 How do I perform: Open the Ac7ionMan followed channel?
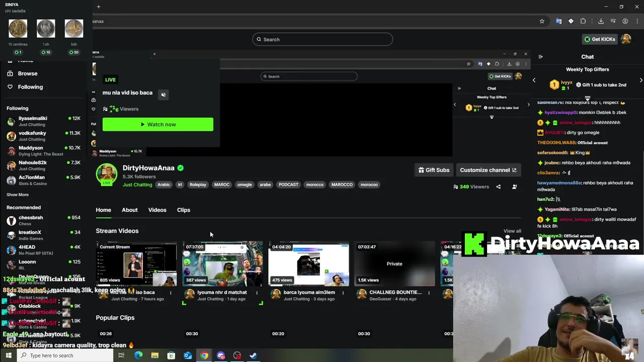point(43,180)
